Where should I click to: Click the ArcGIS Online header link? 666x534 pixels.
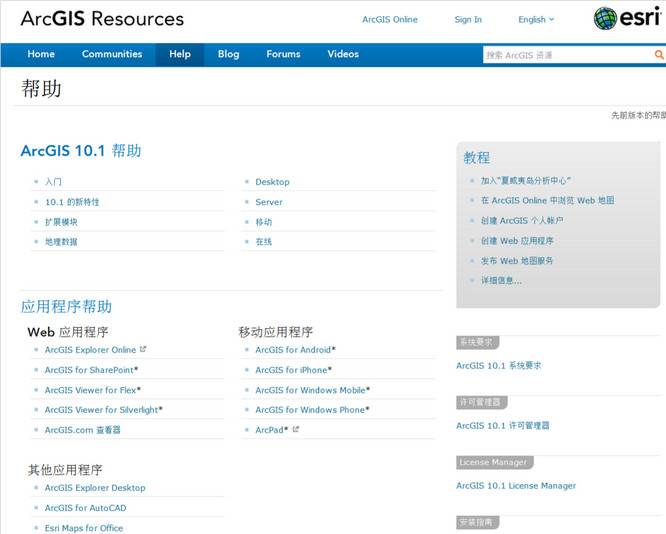(390, 20)
